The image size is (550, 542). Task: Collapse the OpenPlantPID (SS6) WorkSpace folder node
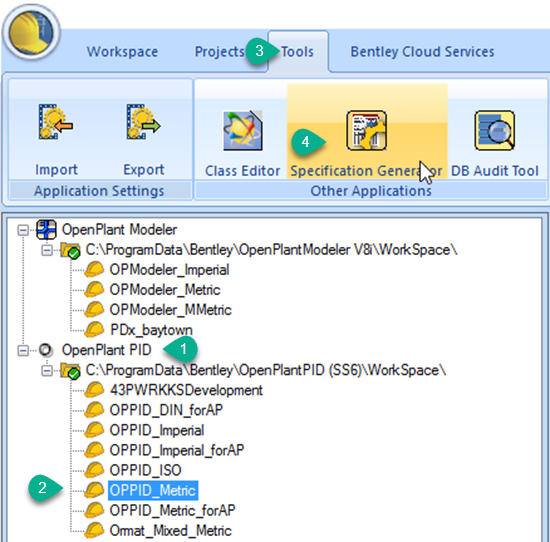point(47,371)
